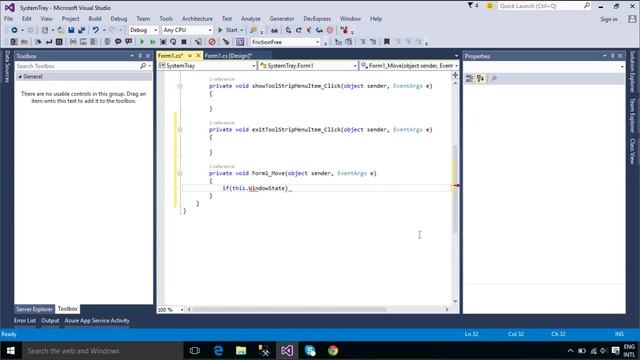Close the Form1.cs tab
This screenshot has width=640, height=360.
[x=198, y=56]
